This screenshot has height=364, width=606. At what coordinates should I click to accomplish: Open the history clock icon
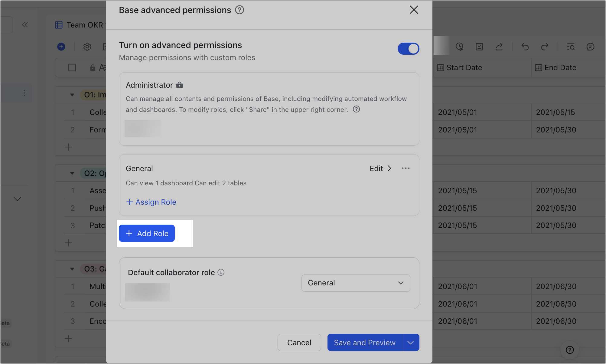tap(459, 47)
